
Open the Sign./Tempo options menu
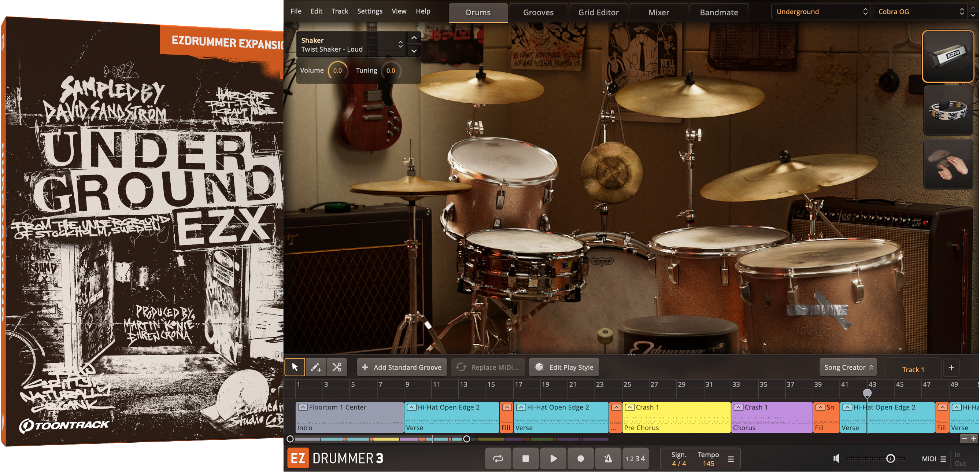731,459
